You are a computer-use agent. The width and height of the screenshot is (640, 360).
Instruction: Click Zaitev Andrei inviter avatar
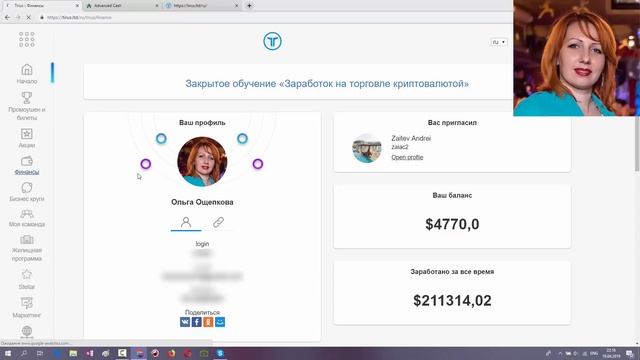click(367, 148)
